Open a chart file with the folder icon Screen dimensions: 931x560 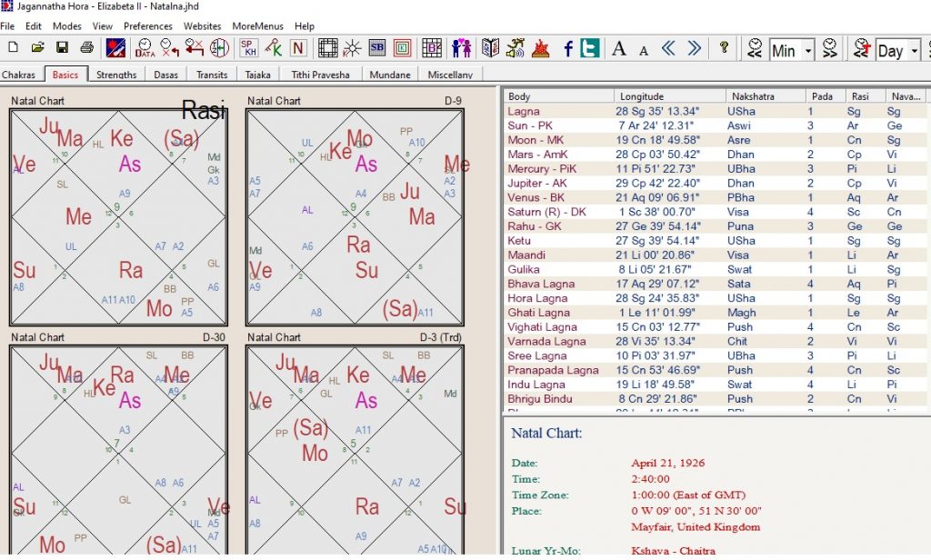click(x=37, y=47)
